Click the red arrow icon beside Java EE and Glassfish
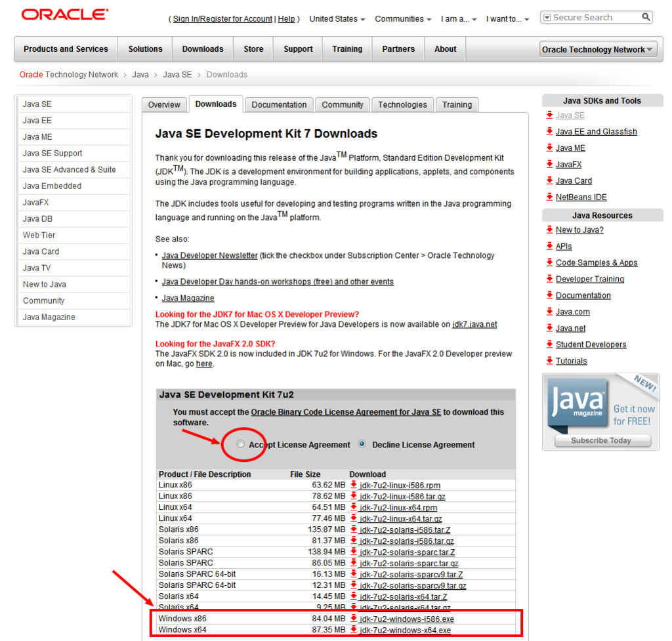The width and height of the screenshot is (672, 641). tap(550, 131)
